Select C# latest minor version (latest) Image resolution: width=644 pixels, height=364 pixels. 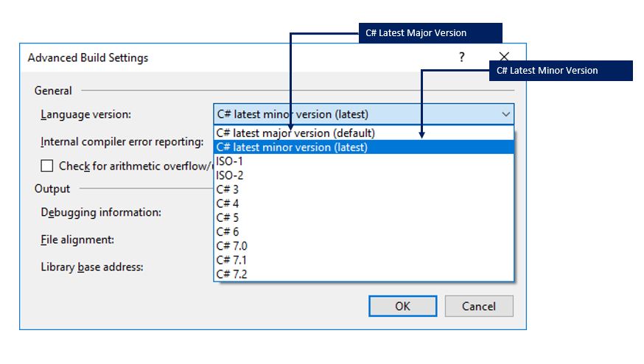[292, 147]
